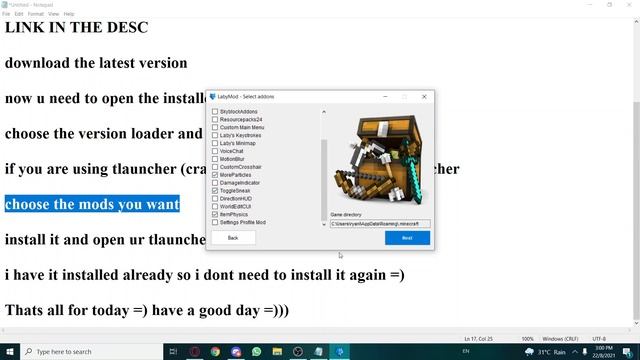Open the taskbar clock and date
Image resolution: width=640 pixels, height=360 pixels.
(604, 351)
